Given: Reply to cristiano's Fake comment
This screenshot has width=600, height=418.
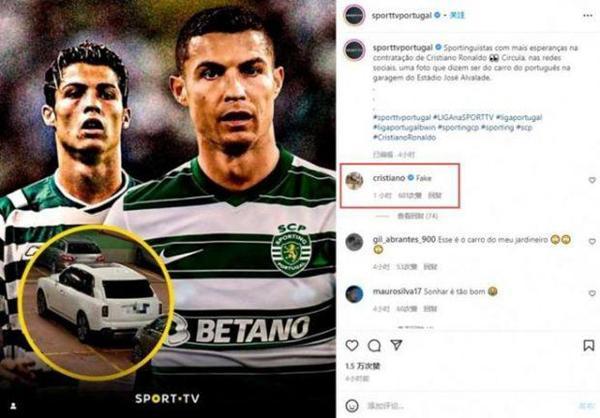Looking at the screenshot, I should tap(434, 196).
